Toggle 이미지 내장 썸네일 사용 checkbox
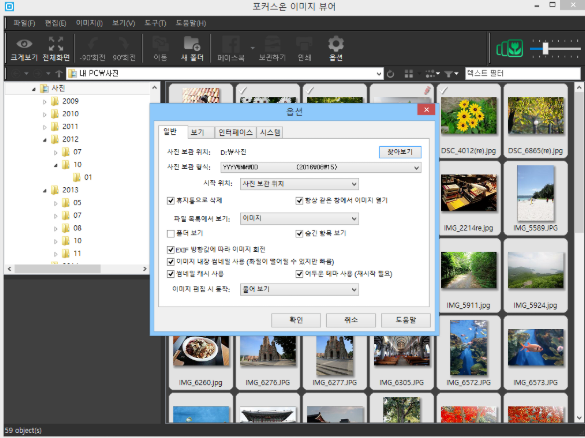 171,262
